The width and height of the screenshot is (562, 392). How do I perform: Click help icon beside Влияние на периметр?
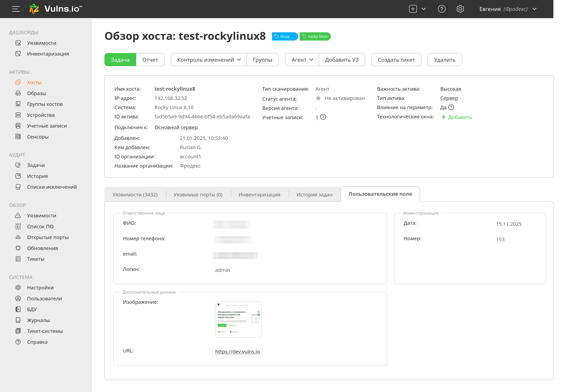pyautogui.click(x=451, y=107)
